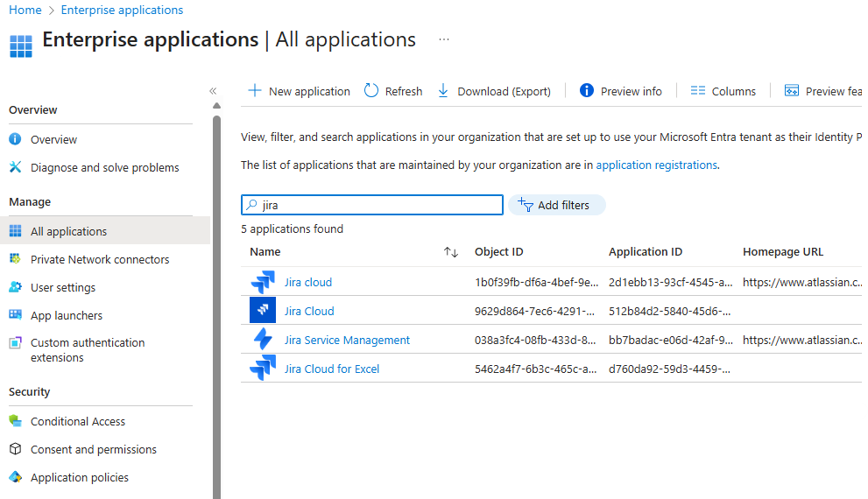Select Object ID 9629d864-7ec6-4291-...
The width and height of the screenshot is (868, 499).
pyautogui.click(x=534, y=312)
